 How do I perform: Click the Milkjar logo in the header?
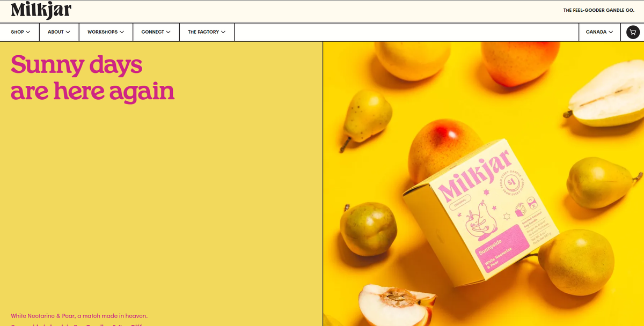click(x=41, y=10)
